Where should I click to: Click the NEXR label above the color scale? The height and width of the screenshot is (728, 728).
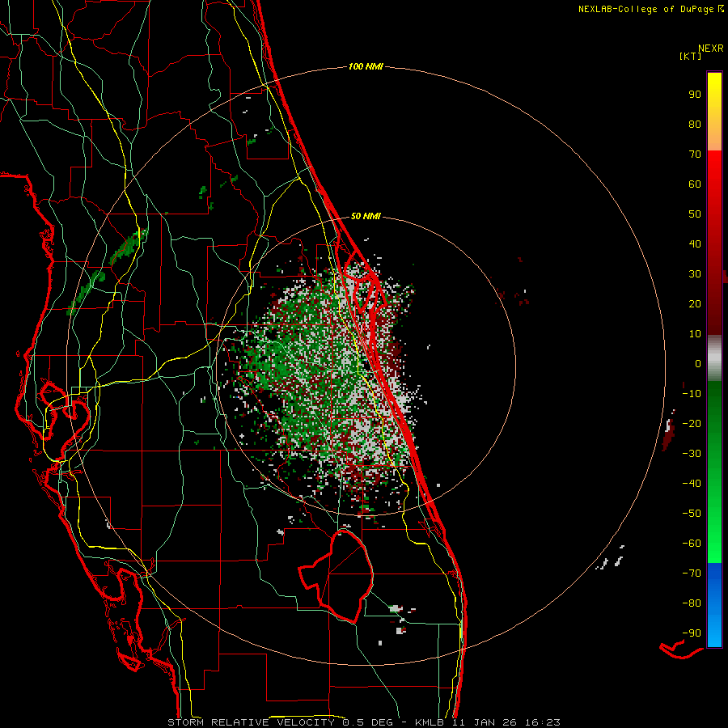tap(711, 49)
